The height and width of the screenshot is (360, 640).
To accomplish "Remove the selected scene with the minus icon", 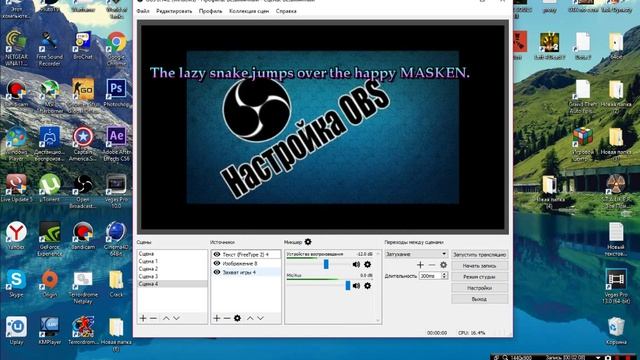I will (x=153, y=318).
